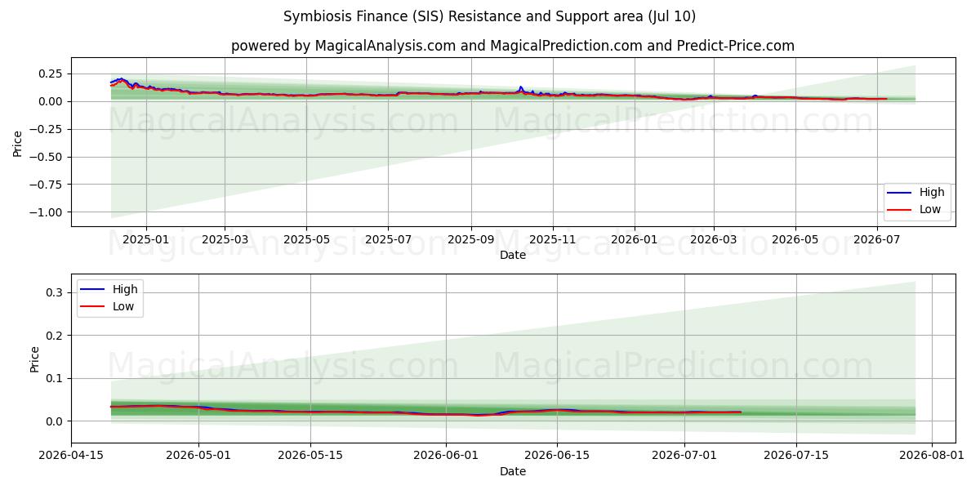This screenshot has height=490, width=980.
Task: Click the '2026-08-01' tick label on bottom chart
Action: tap(932, 456)
